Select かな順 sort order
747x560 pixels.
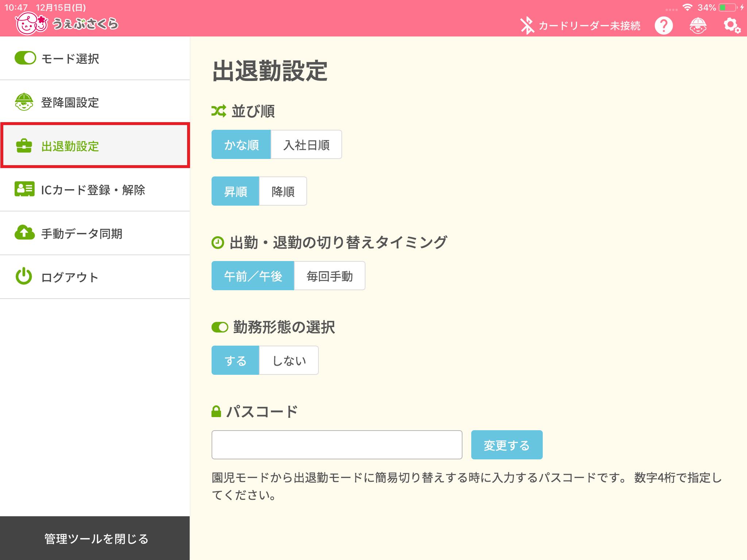pyautogui.click(x=241, y=144)
